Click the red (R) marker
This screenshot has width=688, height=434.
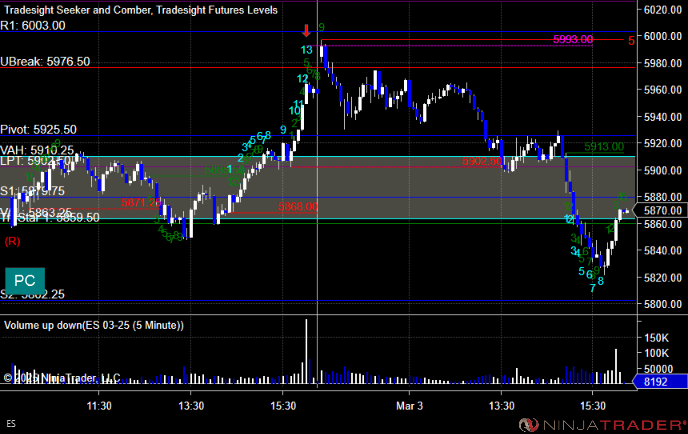tap(12, 241)
